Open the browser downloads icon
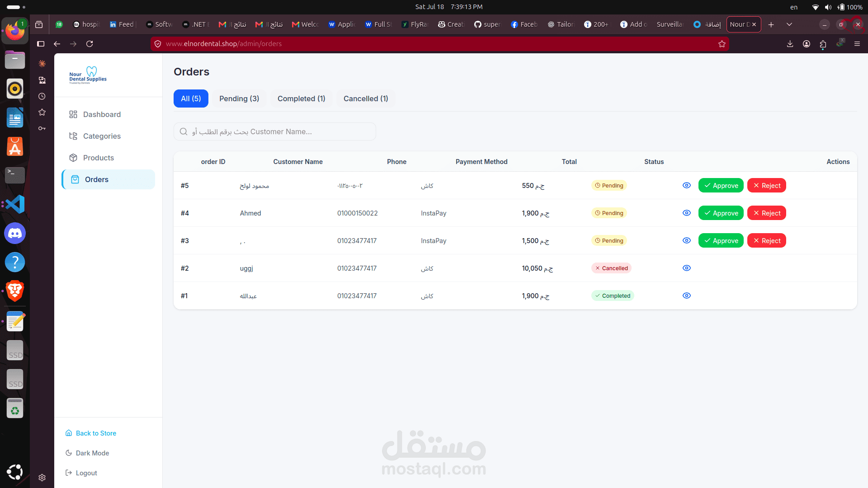This screenshot has width=868, height=488. click(x=790, y=44)
